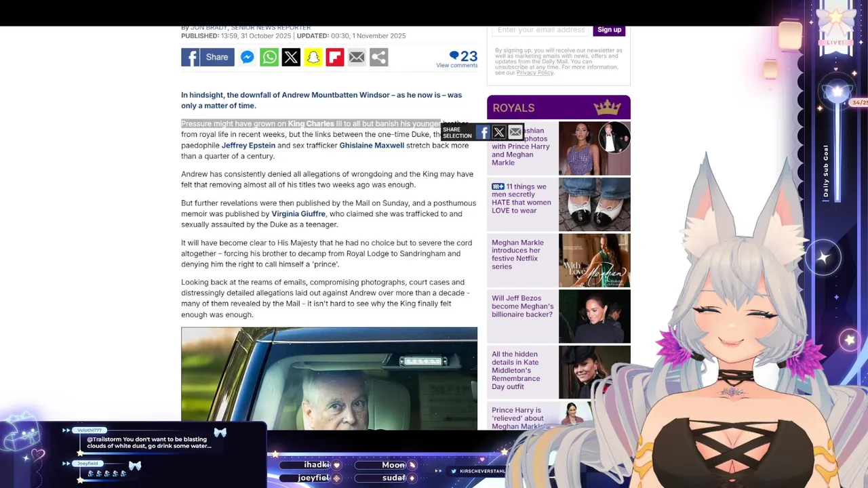Focus the email address input field

click(542, 30)
